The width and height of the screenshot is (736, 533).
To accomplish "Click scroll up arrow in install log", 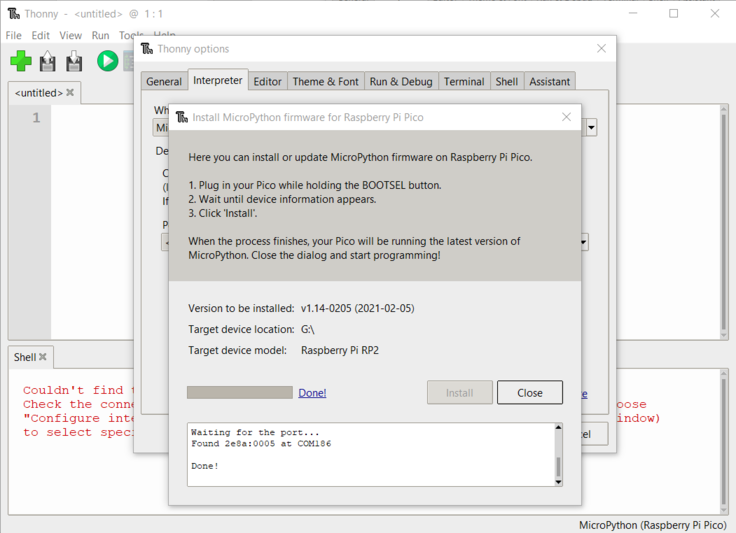I will click(x=558, y=427).
